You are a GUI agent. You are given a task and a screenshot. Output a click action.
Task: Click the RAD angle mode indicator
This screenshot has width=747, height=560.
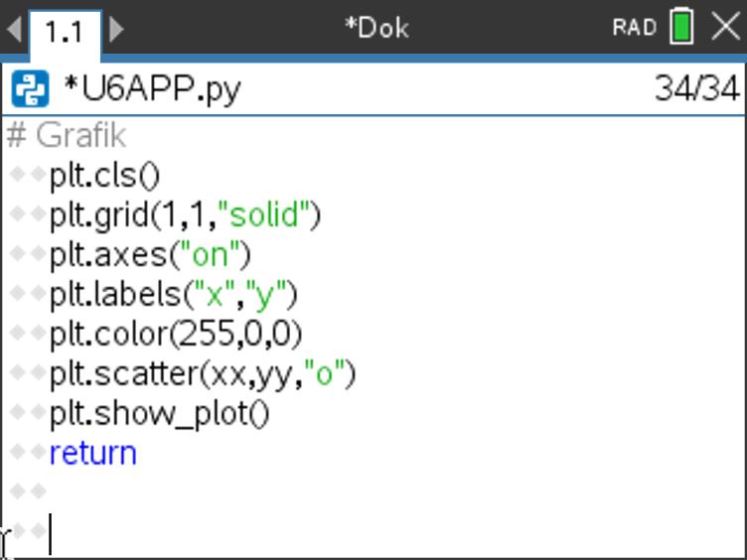pyautogui.click(x=634, y=27)
